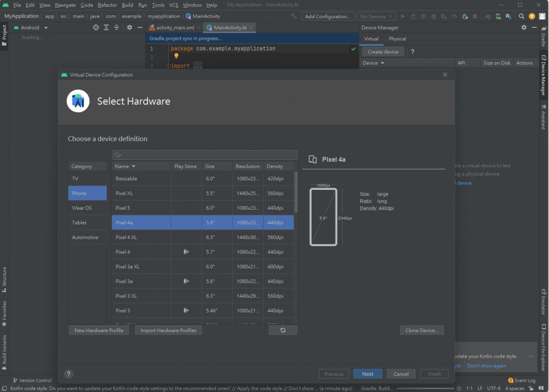This screenshot has width=549, height=392.
Task: Open the Tools menu
Action: [x=158, y=5]
